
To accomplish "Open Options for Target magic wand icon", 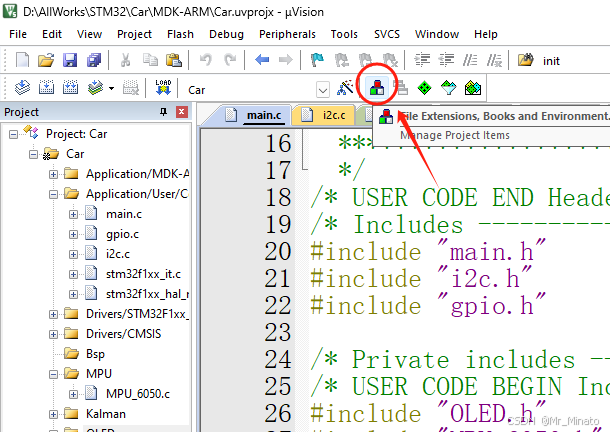I will [x=345, y=88].
